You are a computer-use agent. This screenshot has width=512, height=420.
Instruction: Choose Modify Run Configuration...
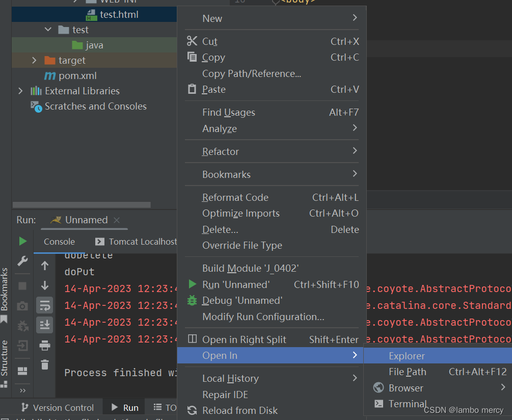(x=272, y=317)
